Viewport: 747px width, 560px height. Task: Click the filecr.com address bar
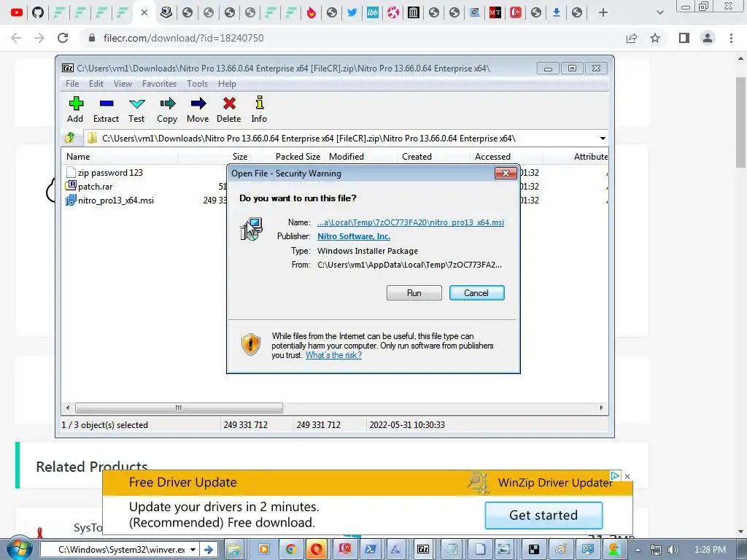352,38
